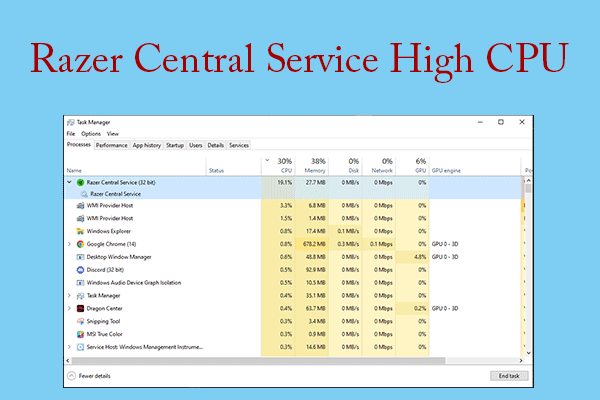Expand the Google Chrome process group
The image size is (600, 400).
tap(69, 244)
